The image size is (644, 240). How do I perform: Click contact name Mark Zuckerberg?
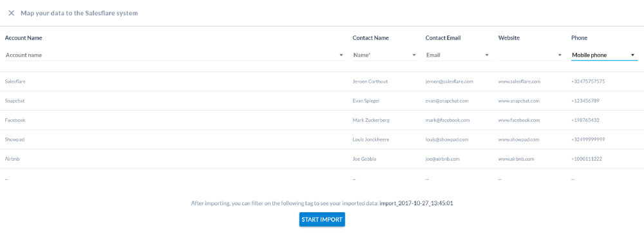coord(372,120)
